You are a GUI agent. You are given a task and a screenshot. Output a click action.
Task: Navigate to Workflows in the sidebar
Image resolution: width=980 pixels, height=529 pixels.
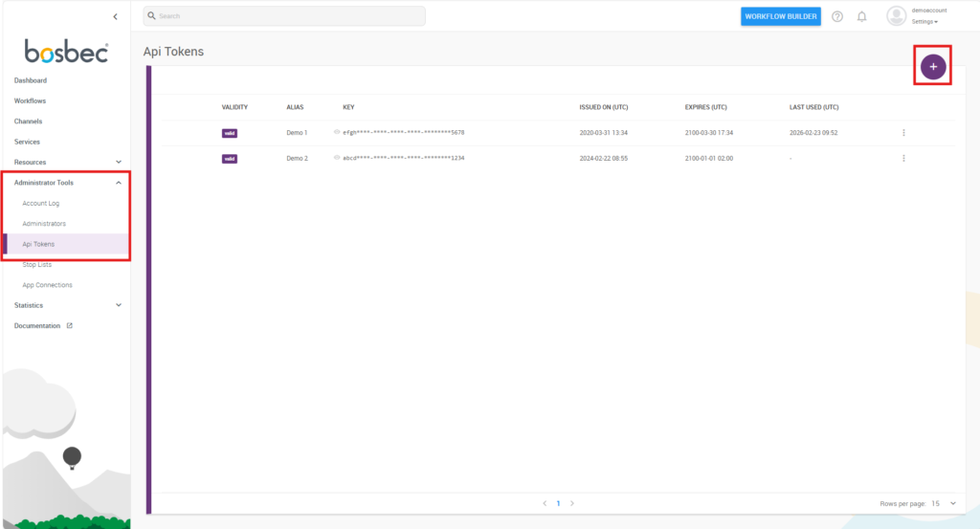click(x=30, y=100)
